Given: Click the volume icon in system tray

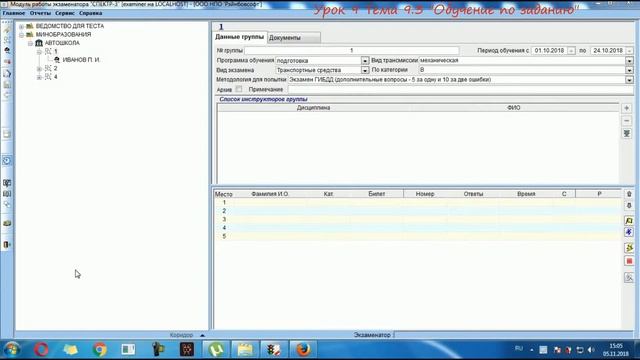Looking at the screenshot, I should (591, 350).
